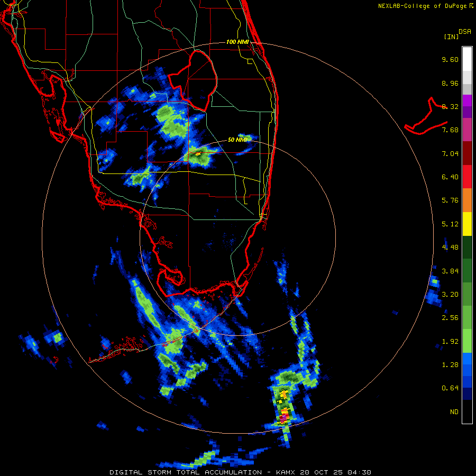Click the 8.32 legend value
The height and width of the screenshot is (476, 476).
(x=450, y=106)
